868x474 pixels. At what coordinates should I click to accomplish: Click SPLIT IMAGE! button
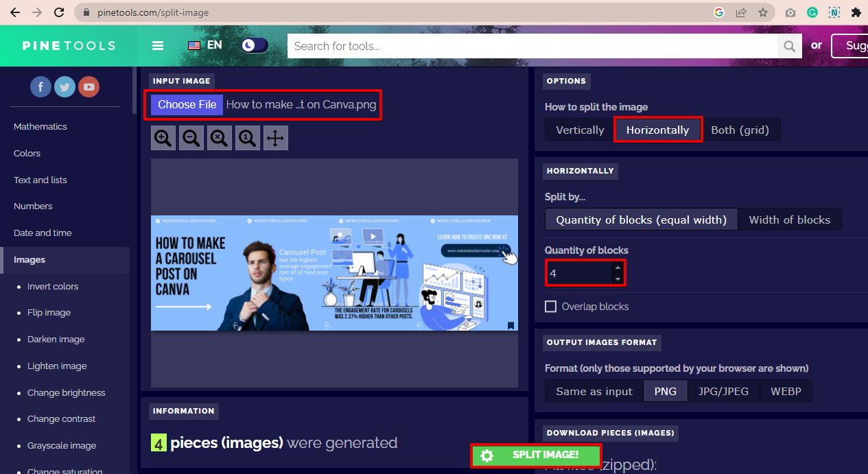click(x=536, y=455)
